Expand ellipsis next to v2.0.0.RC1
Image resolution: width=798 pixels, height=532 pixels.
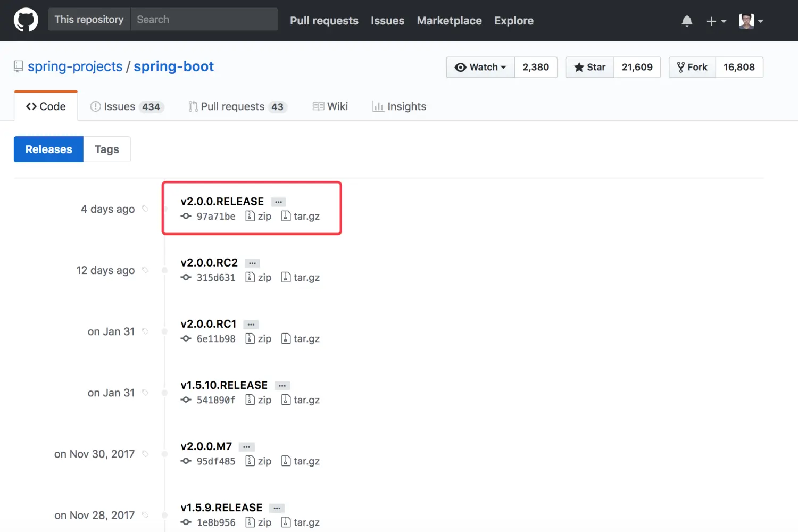251,325
